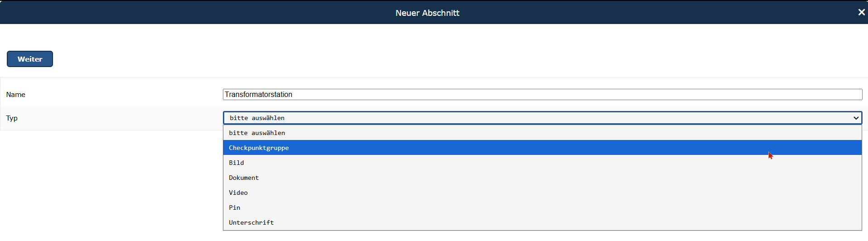Click the Typ combo box field
Image resolution: width=868 pixels, height=241 pixels.
(542, 118)
